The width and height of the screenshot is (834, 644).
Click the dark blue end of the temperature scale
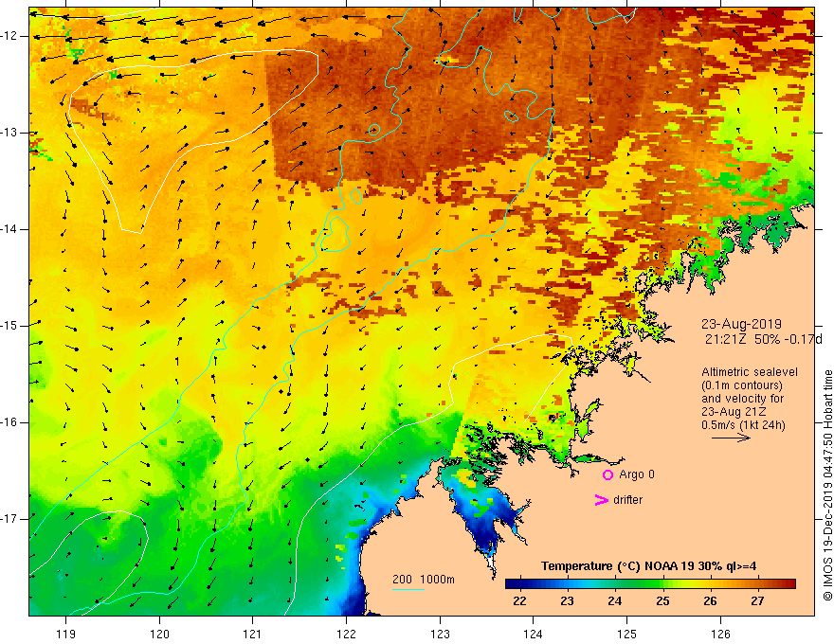tap(512, 583)
